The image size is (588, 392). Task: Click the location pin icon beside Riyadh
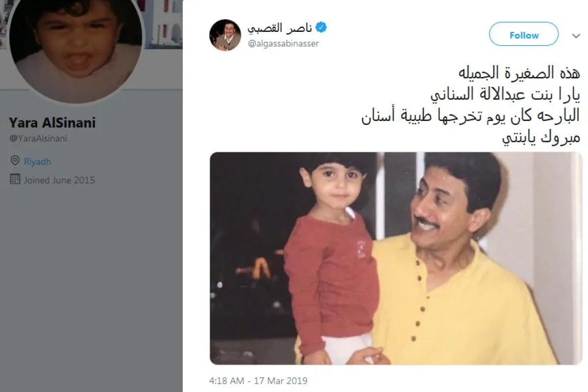pos(15,161)
